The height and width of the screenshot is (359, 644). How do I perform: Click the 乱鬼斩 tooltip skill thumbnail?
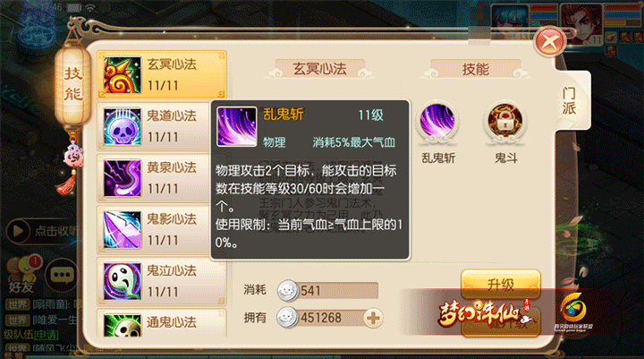236,126
